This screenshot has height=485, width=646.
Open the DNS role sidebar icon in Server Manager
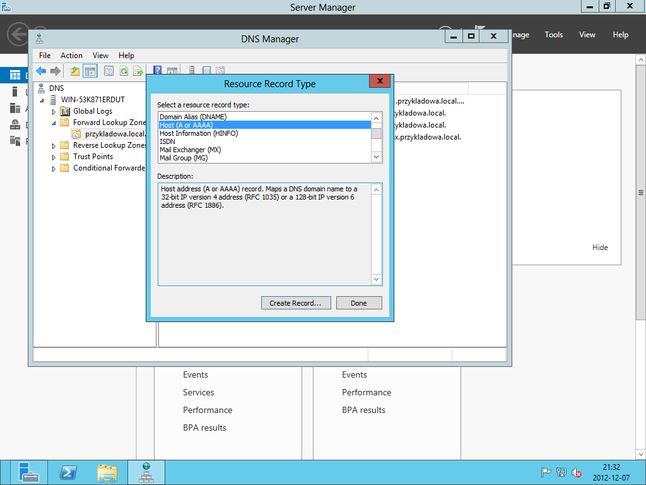(15, 124)
